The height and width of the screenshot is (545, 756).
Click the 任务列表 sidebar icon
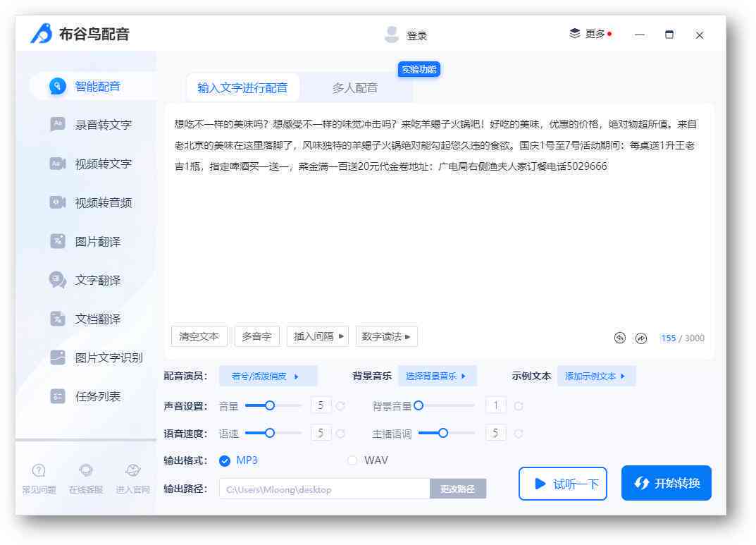tap(57, 396)
